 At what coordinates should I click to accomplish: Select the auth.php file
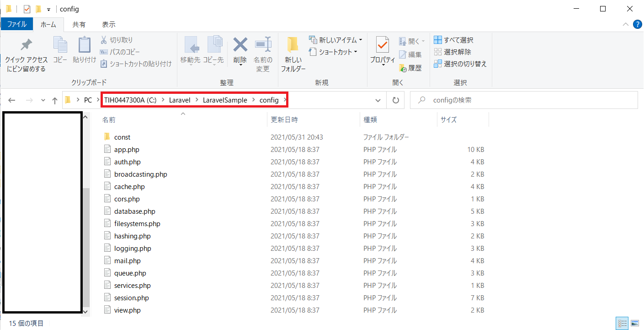pyautogui.click(x=128, y=162)
